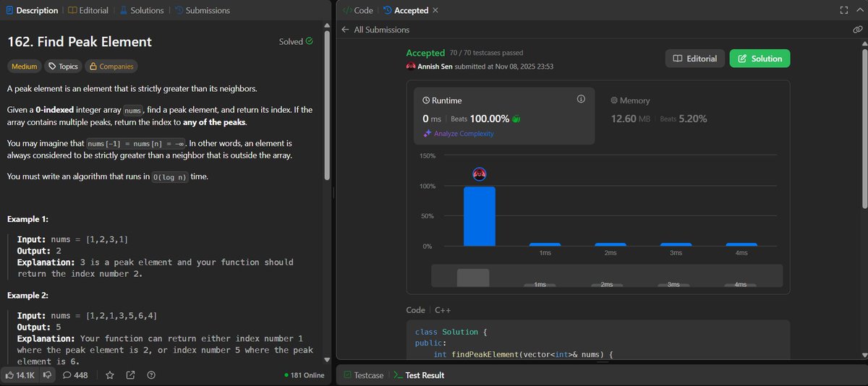Click the user avatar above the 0ms bar
The height and width of the screenshot is (386, 868).
[479, 174]
